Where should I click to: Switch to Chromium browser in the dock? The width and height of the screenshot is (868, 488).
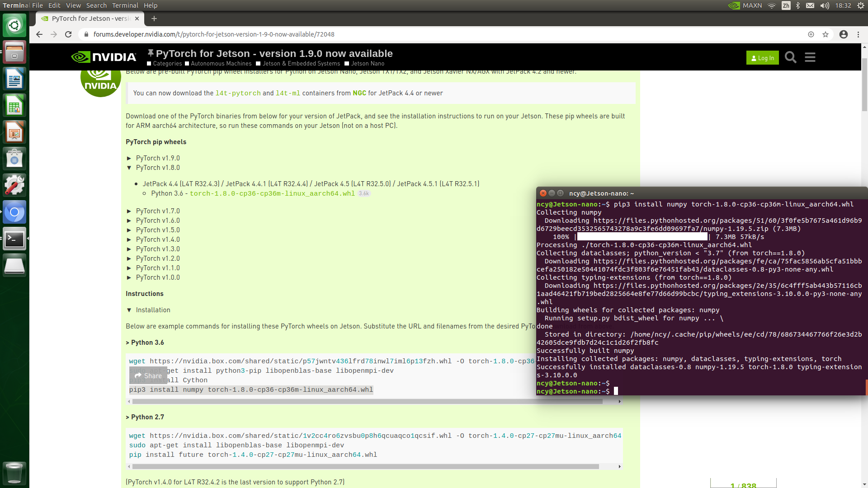point(14,212)
